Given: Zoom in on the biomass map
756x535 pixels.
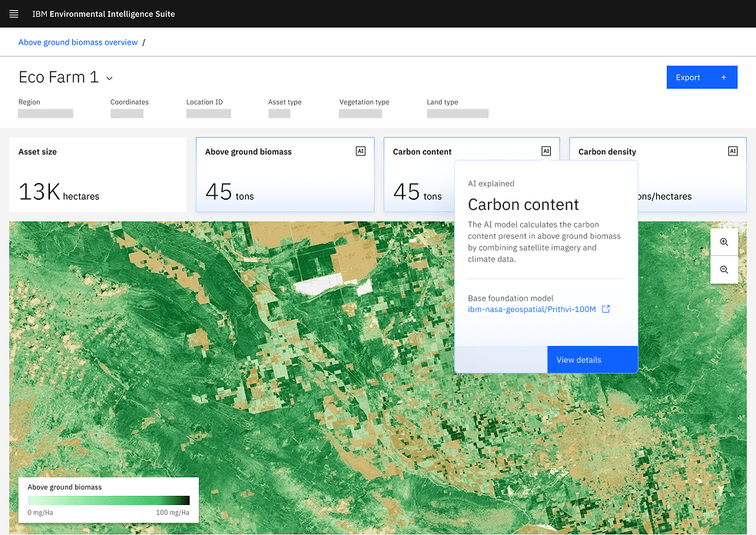Looking at the screenshot, I should pyautogui.click(x=724, y=242).
